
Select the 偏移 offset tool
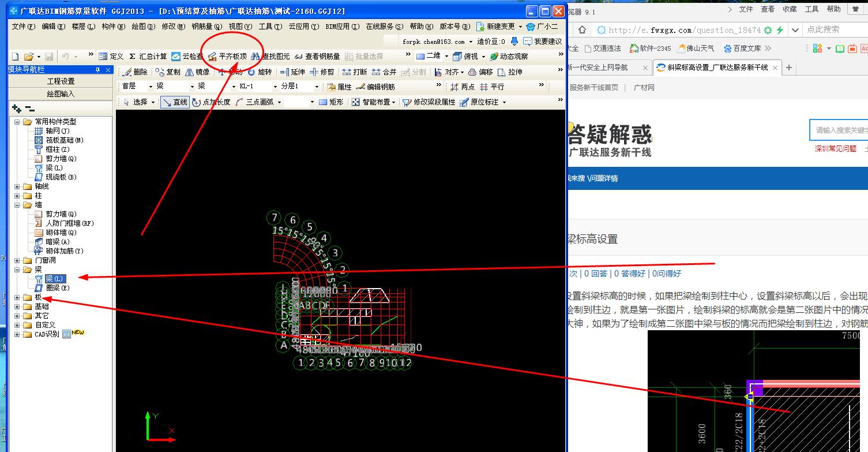tap(480, 72)
